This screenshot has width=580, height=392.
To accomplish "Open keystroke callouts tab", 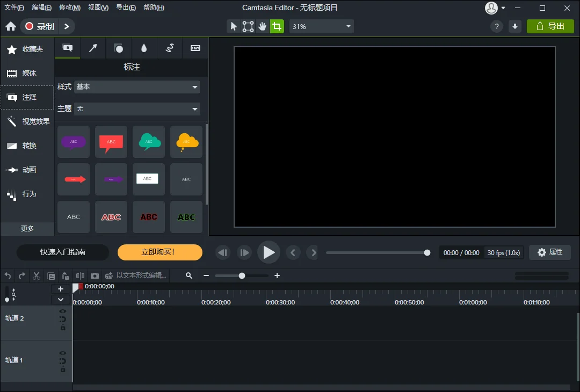I will click(195, 48).
